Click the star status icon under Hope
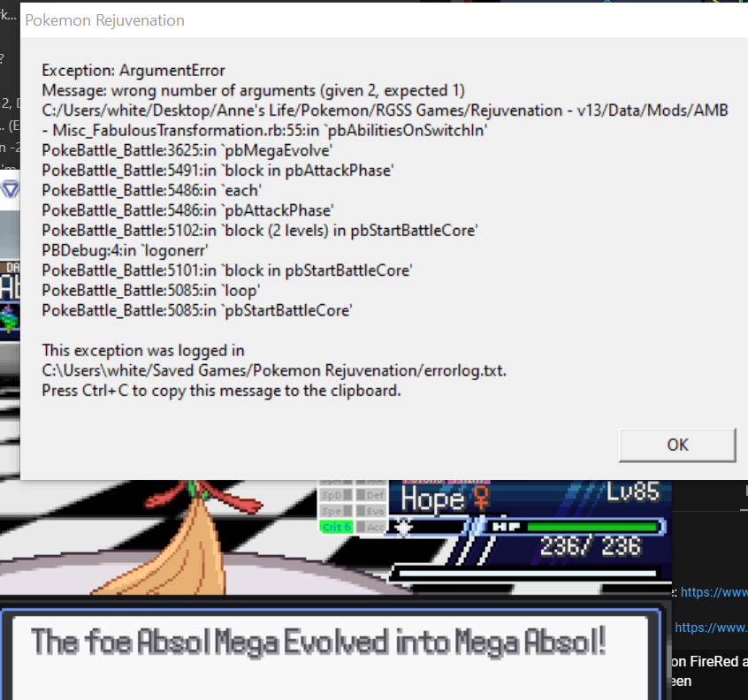The height and width of the screenshot is (700, 748). point(404,527)
